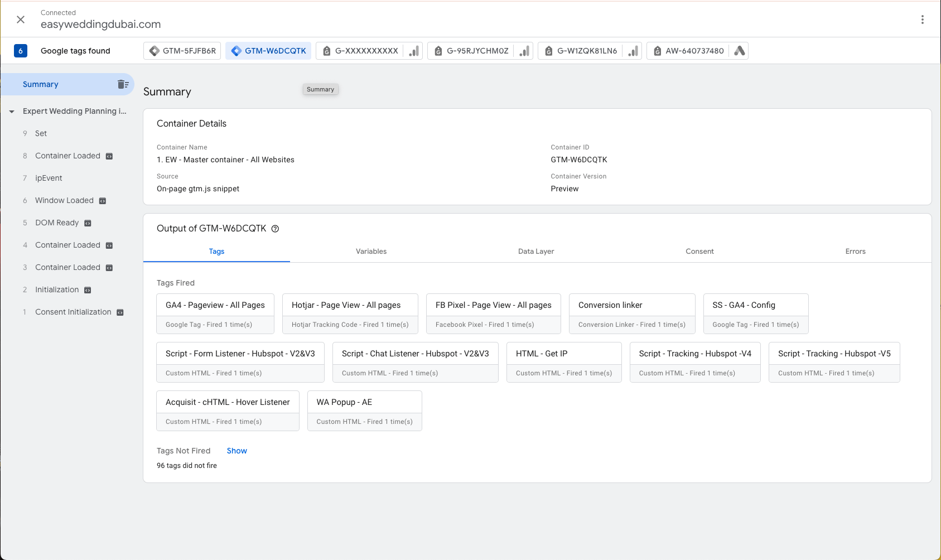The image size is (941, 560).
Task: Select the GTM-5FJFB6R container chip
Action: (182, 51)
